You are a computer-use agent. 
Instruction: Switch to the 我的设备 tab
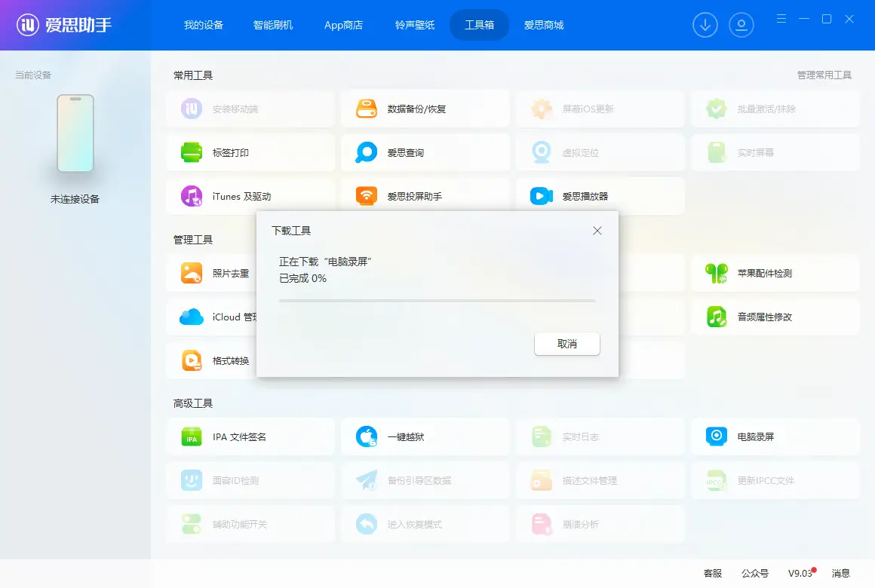coord(204,25)
